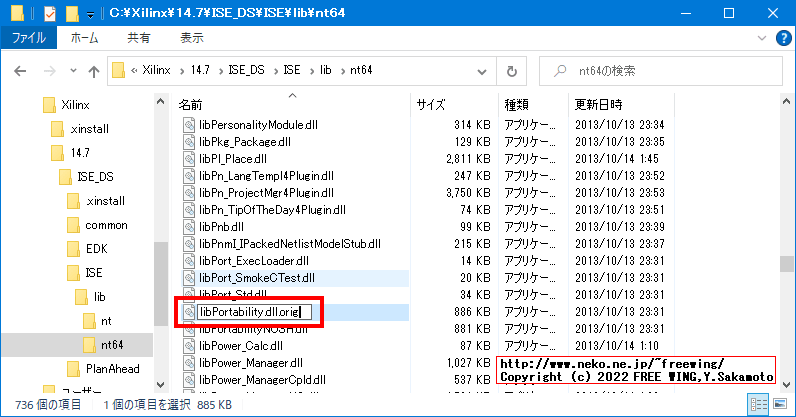796x417 pixels.
Task: Click libPn_ProjectMgr4Plugin.dll file icon
Action: (x=189, y=193)
